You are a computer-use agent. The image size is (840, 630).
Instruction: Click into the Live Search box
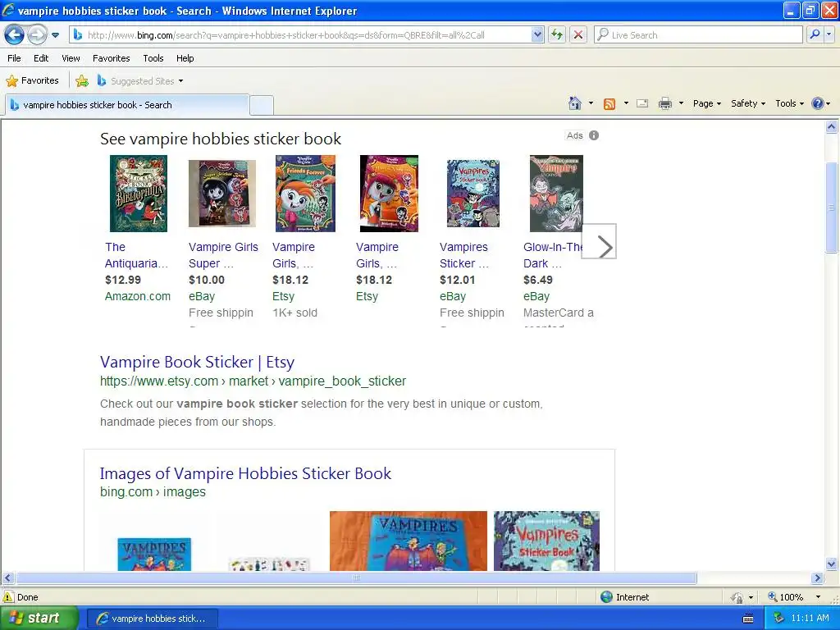click(698, 35)
